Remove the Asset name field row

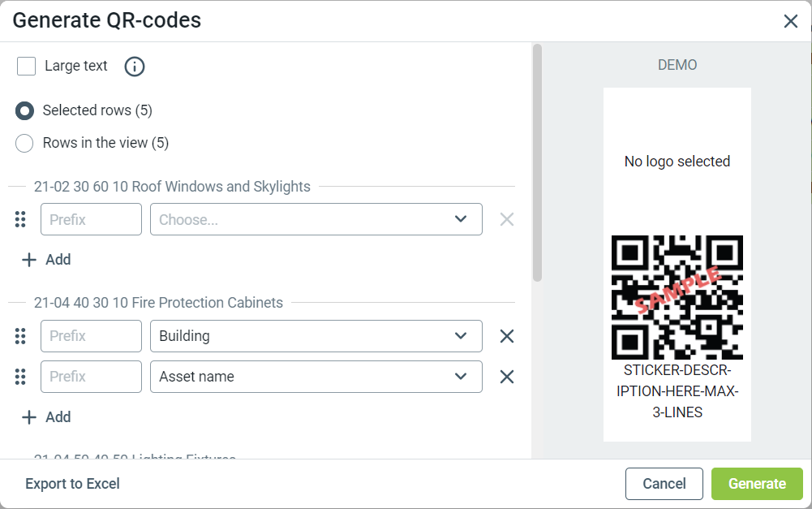click(x=507, y=377)
